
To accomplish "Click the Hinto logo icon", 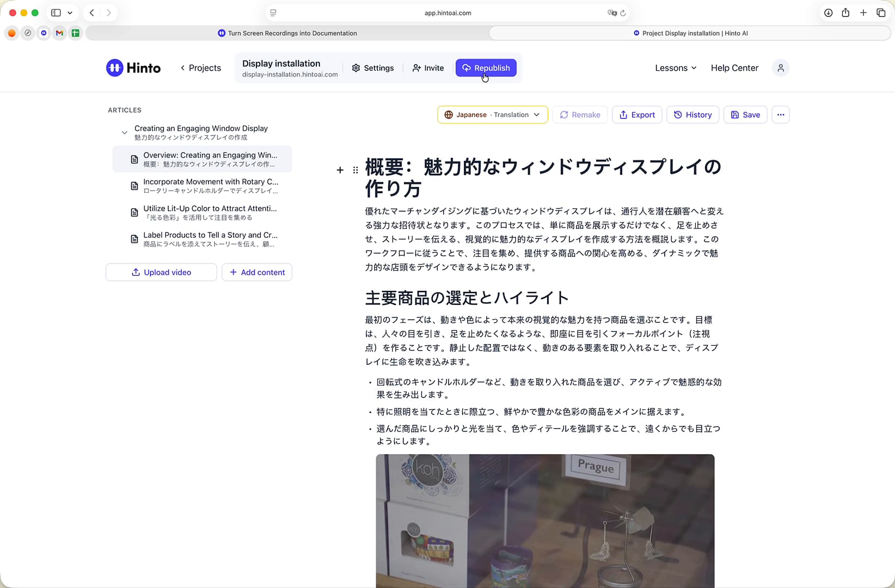I will (114, 68).
